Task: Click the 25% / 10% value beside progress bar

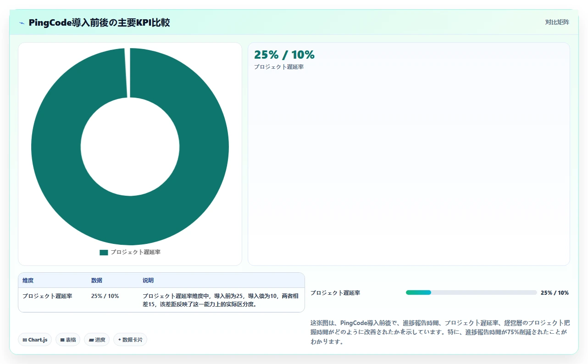Action: click(555, 293)
